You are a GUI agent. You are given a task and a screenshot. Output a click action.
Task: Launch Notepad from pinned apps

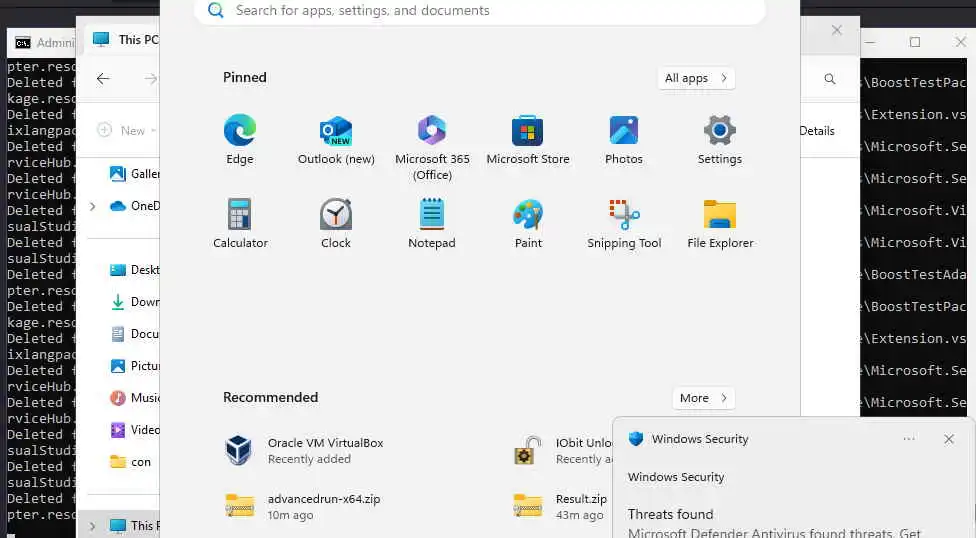click(431, 224)
